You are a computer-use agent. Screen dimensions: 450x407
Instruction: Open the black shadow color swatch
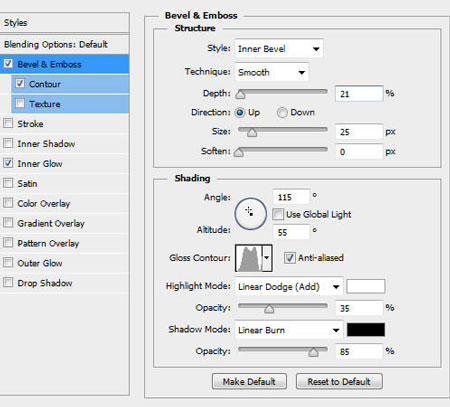366,330
